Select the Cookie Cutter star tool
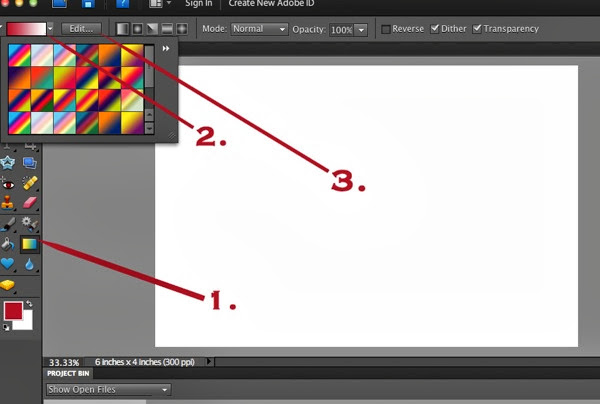The image size is (600, 404). click(x=8, y=163)
